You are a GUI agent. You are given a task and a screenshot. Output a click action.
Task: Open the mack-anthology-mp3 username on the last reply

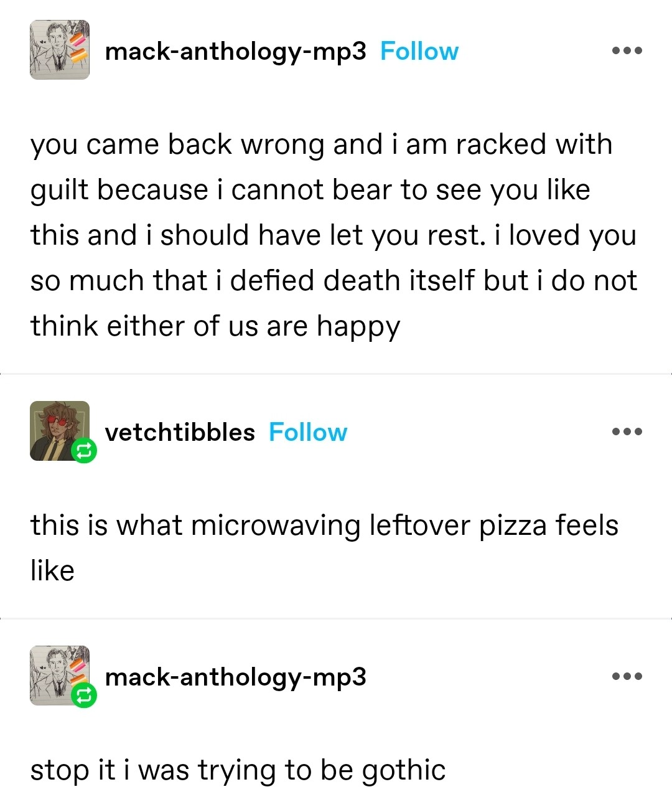point(236,678)
